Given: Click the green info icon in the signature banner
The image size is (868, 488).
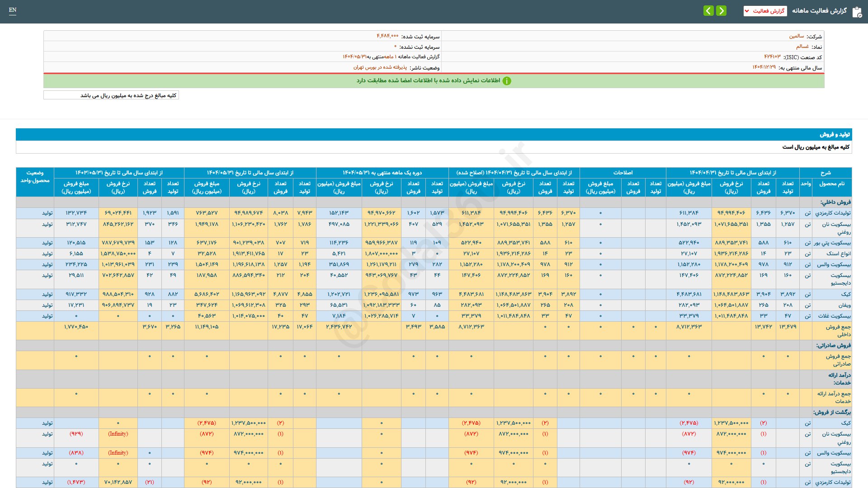Looking at the screenshot, I should tap(507, 81).
